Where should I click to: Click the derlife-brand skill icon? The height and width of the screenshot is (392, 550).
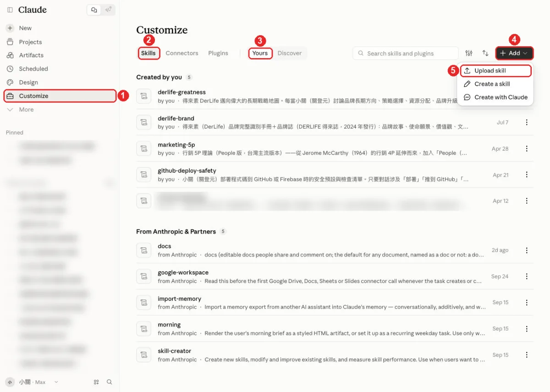pyautogui.click(x=144, y=122)
